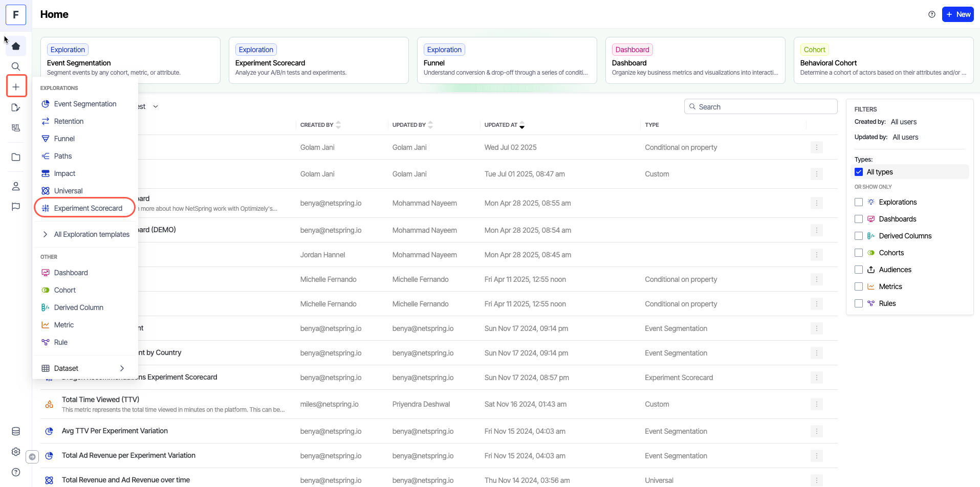The height and width of the screenshot is (487, 980).
Task: Open options for Sun Nov 17 2024, 08:57 pm row
Action: click(817, 378)
